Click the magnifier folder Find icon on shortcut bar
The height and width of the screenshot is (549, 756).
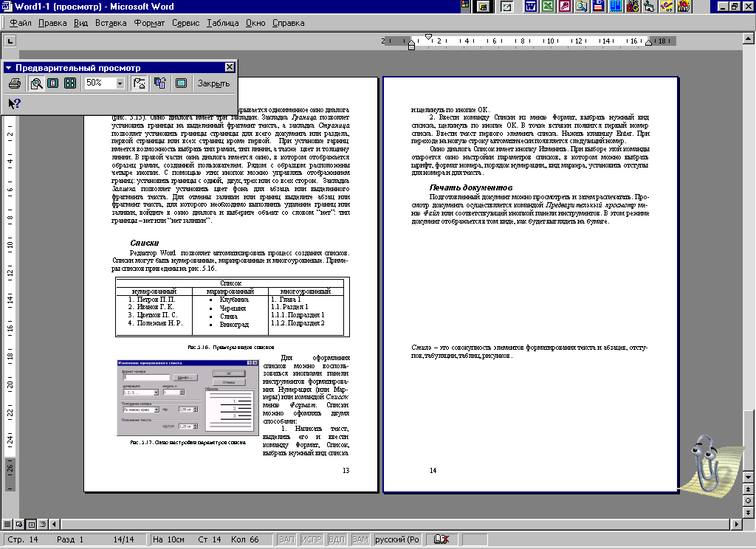point(582,6)
